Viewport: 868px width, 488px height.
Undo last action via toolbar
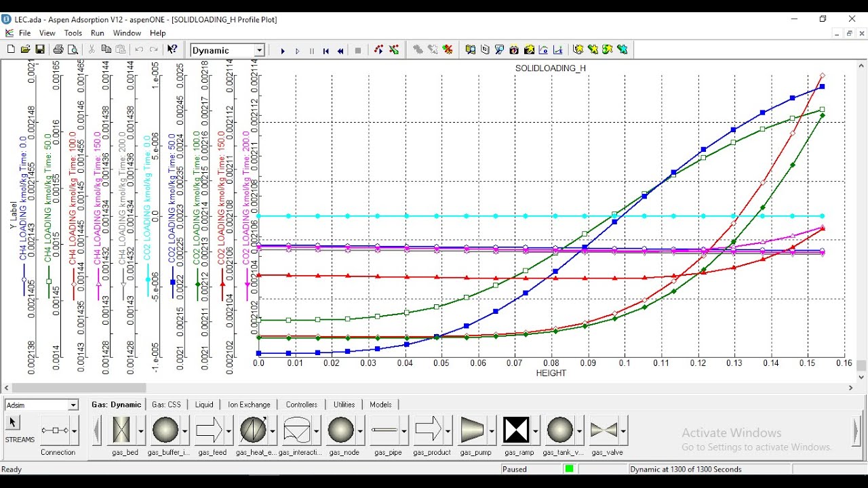(139, 49)
